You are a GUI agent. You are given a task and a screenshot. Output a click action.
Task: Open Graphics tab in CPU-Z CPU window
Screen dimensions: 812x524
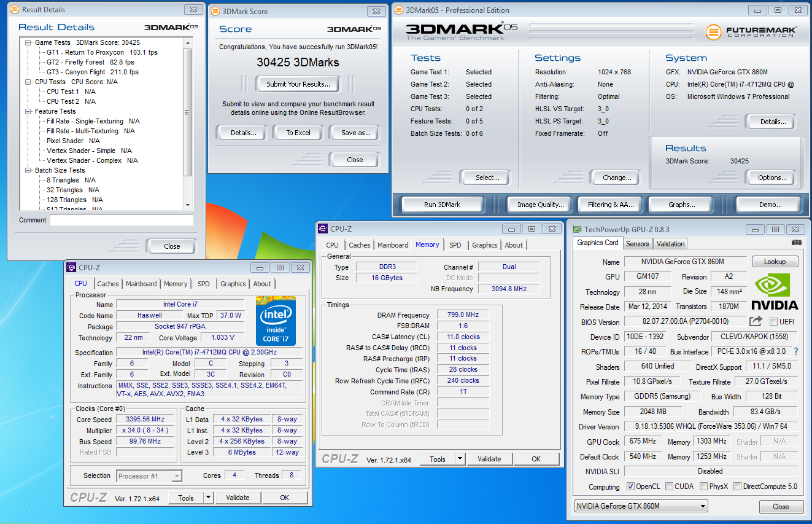pos(233,284)
